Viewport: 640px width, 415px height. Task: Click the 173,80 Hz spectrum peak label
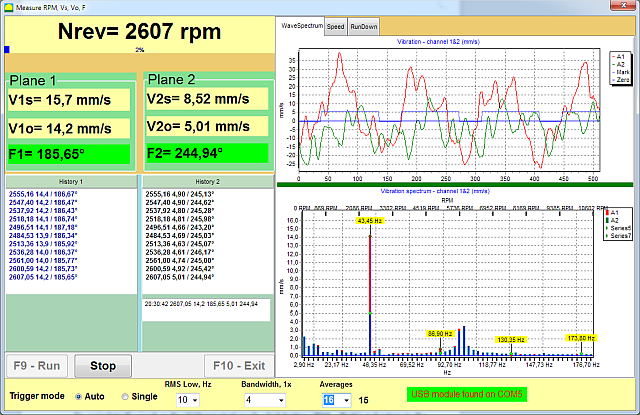(582, 338)
